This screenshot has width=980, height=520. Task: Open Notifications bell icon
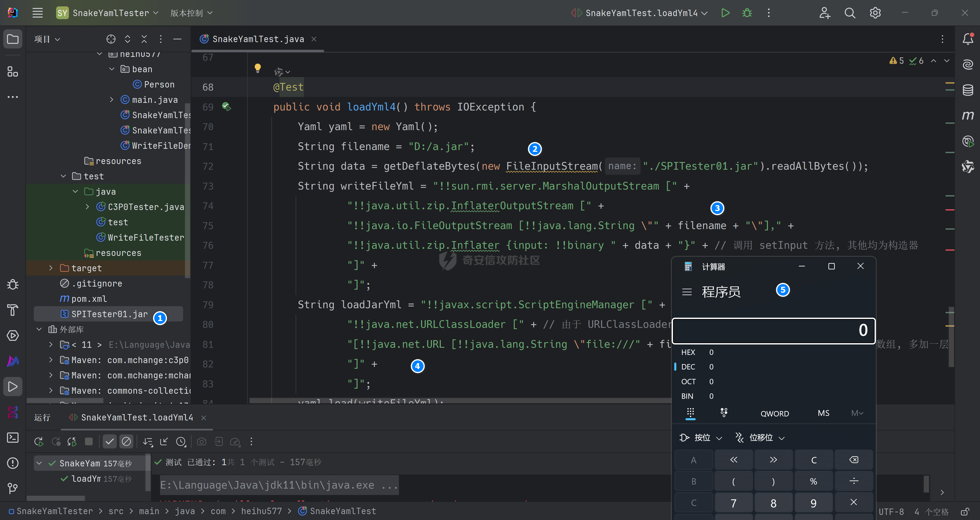point(968,39)
